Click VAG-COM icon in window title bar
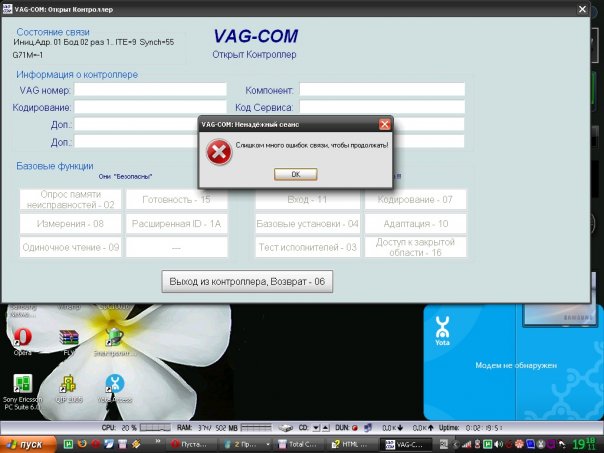The height and width of the screenshot is (453, 604). point(7,9)
